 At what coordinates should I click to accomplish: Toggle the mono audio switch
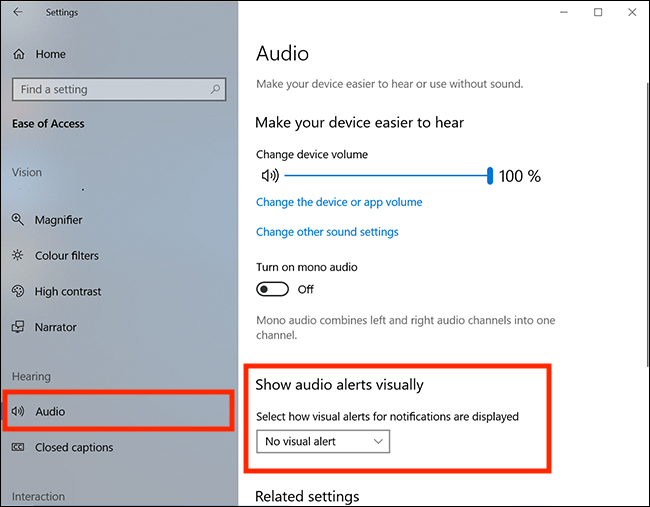[x=272, y=289]
